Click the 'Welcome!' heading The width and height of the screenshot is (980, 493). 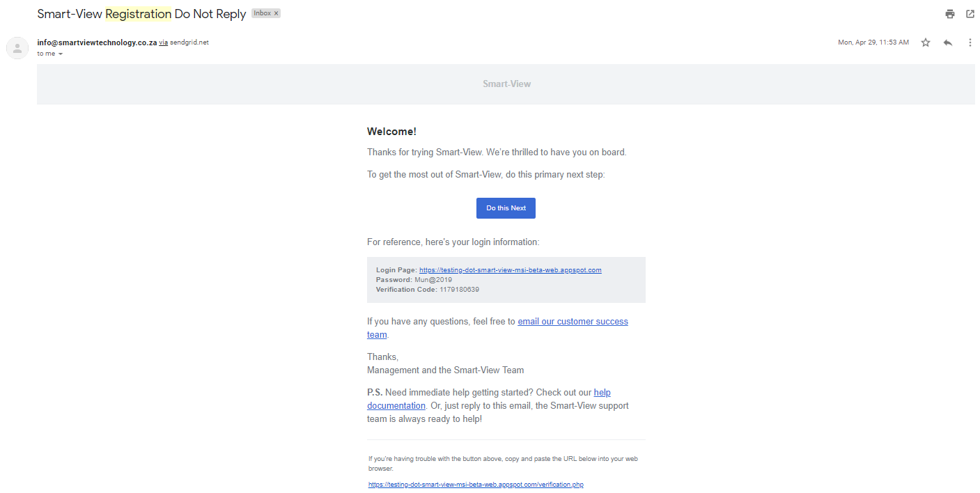391,132
